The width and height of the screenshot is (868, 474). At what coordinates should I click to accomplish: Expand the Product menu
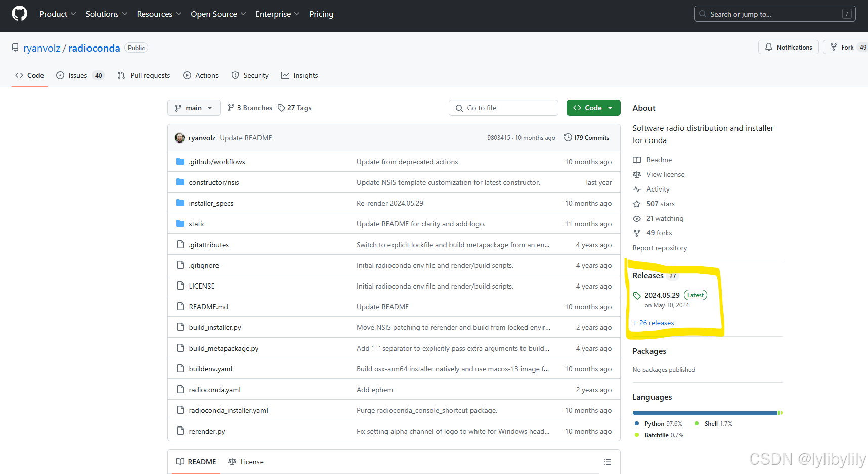point(58,14)
